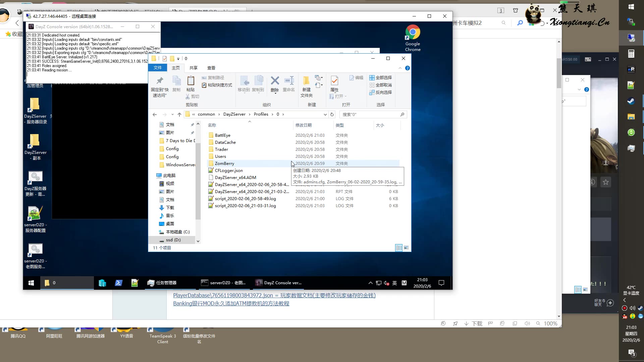Go up one folder level arrow
This screenshot has height=362, width=644.
pos(179,114)
